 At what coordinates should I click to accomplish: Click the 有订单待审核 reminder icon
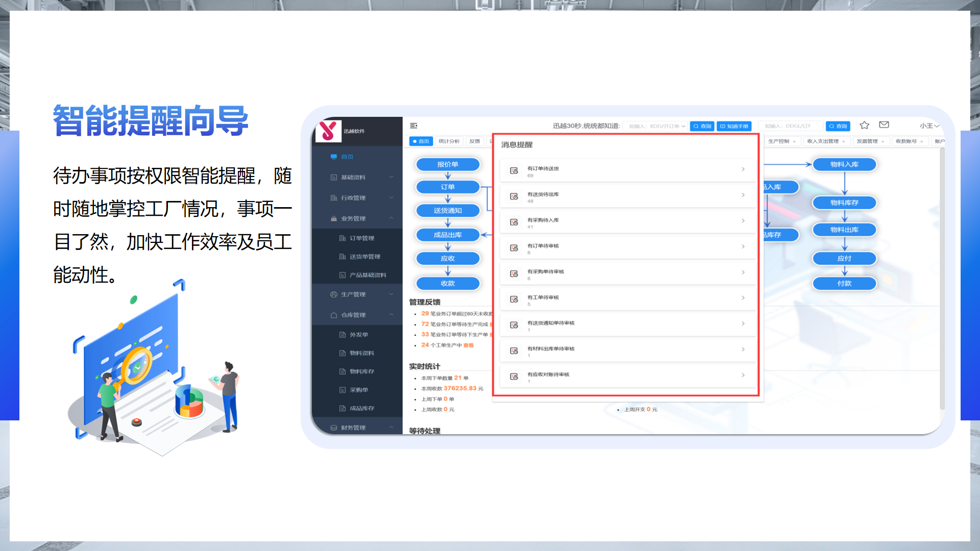(514, 248)
